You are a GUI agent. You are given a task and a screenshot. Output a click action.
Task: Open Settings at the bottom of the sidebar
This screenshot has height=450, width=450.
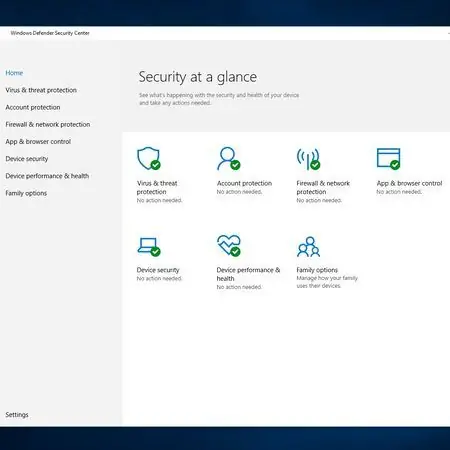point(17,415)
